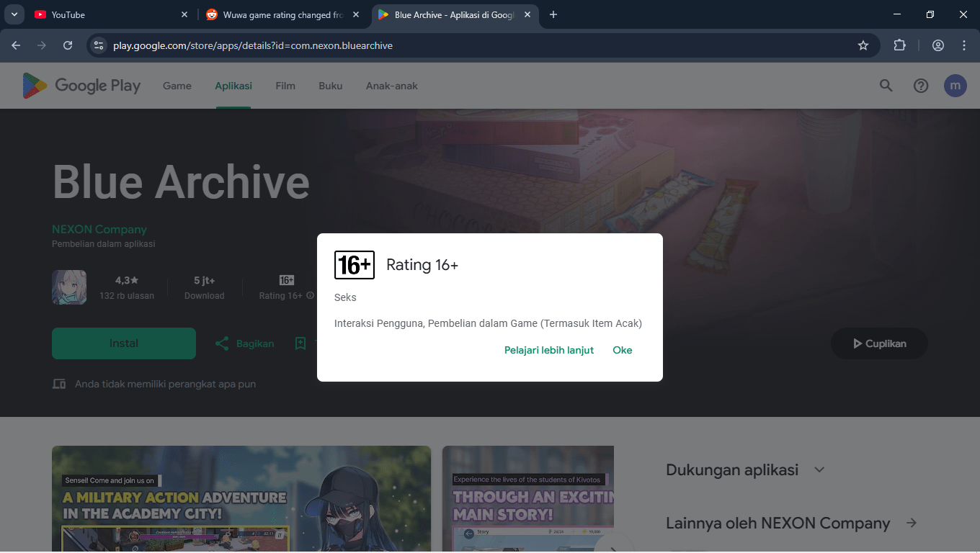Click the Google Play logo

click(x=81, y=86)
